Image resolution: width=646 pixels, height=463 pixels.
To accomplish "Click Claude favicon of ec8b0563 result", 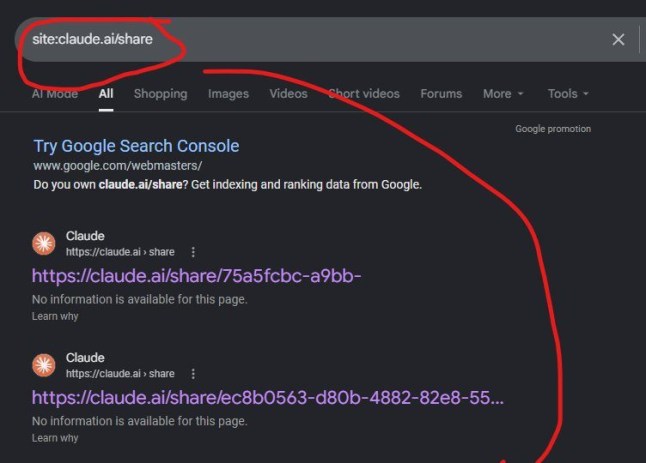I will [44, 365].
